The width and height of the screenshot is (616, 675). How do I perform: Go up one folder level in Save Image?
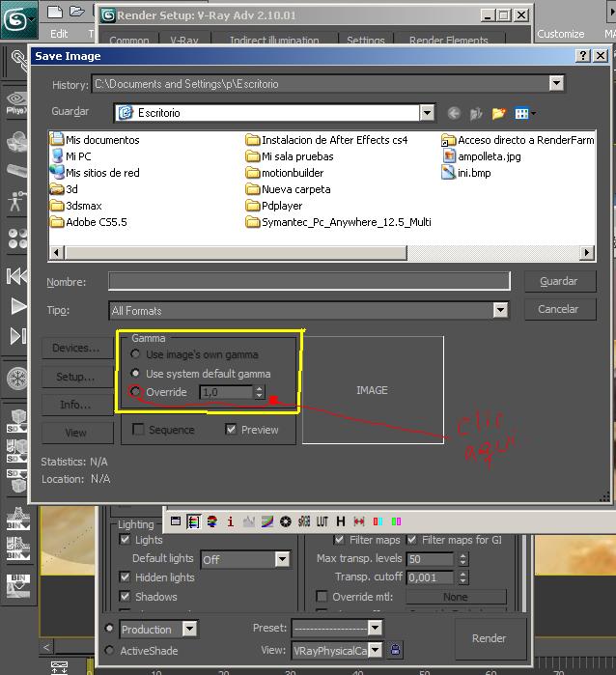[476, 113]
